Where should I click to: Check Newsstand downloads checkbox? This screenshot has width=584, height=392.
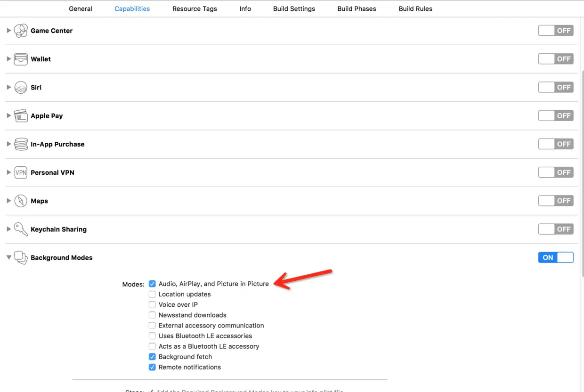click(x=152, y=315)
